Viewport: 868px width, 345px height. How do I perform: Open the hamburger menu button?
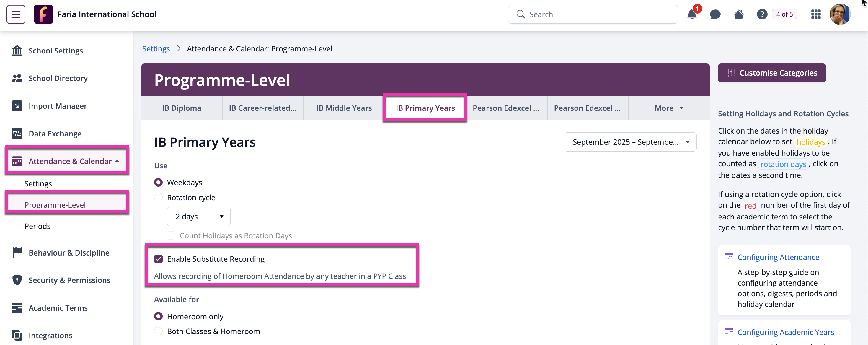coord(16,14)
